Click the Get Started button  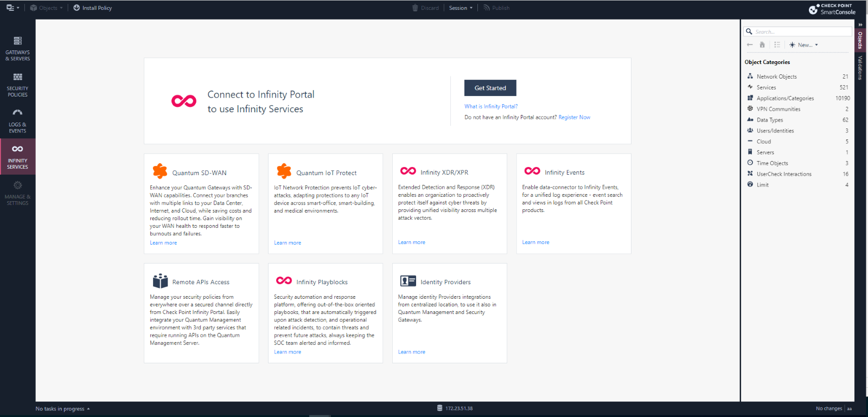pos(490,88)
